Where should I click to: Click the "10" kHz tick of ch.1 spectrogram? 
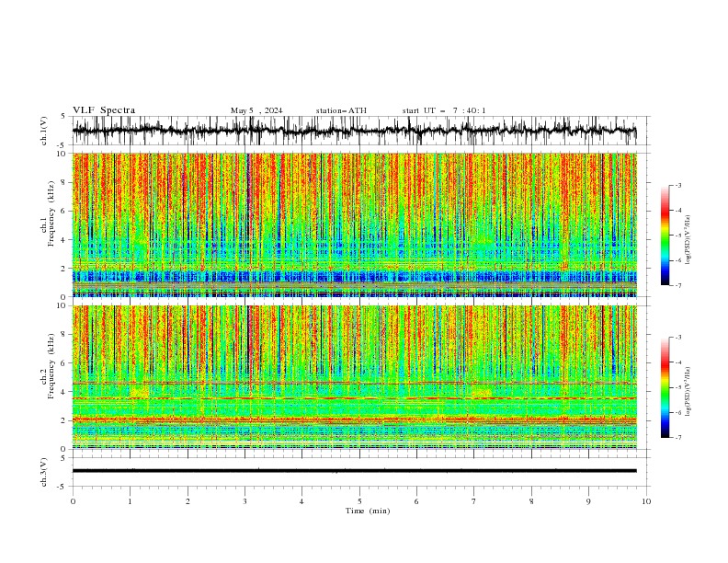click(x=63, y=154)
